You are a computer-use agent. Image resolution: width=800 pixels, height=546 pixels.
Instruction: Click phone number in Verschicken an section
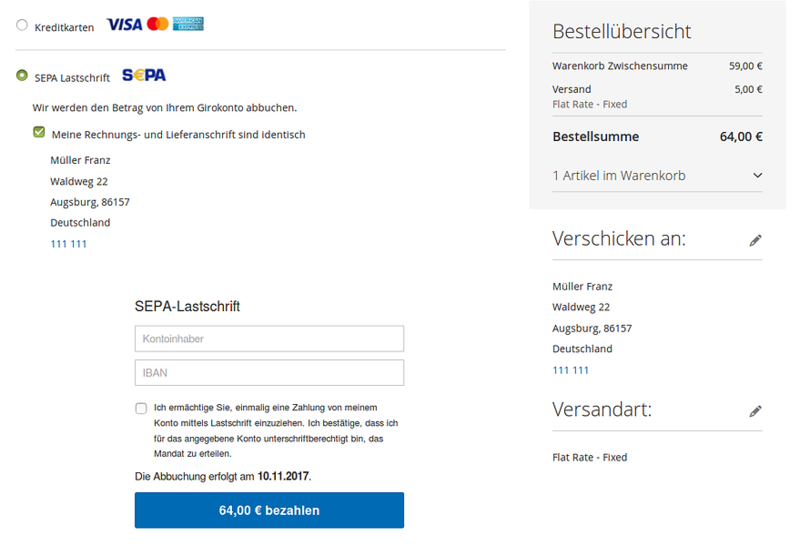click(x=570, y=370)
